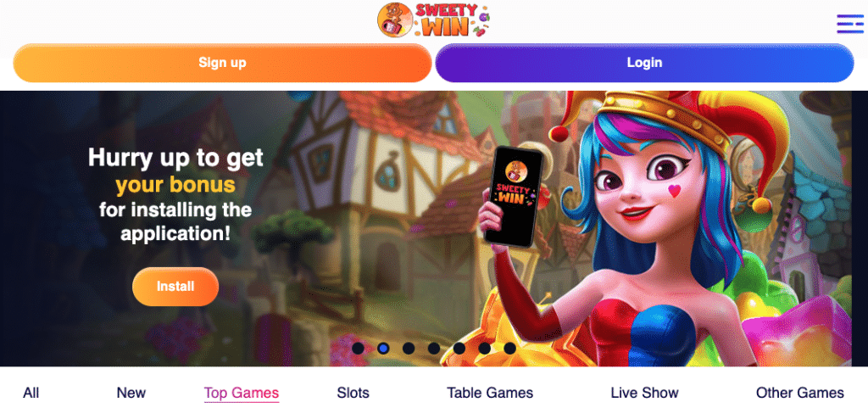Select the third carousel dot

(409, 348)
